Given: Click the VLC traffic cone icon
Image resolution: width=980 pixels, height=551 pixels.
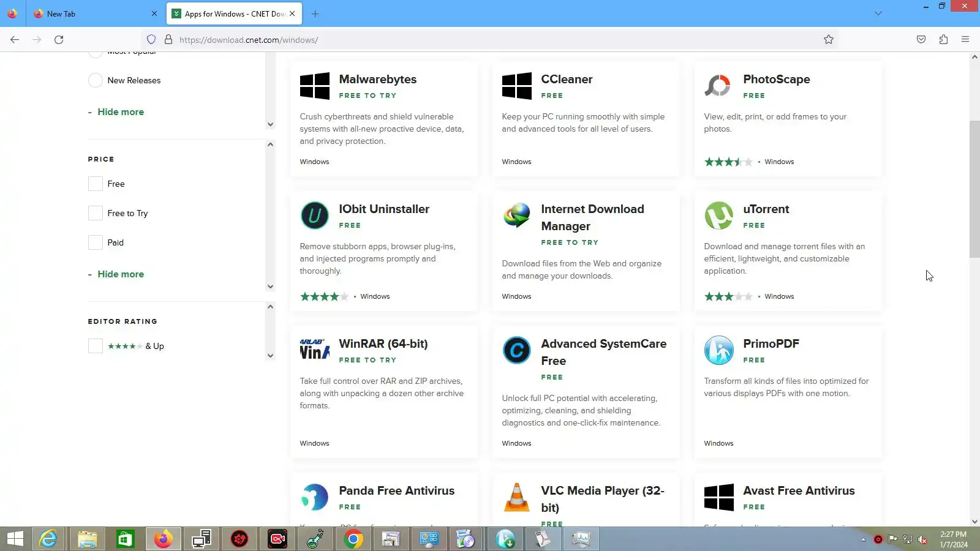Looking at the screenshot, I should [517, 497].
